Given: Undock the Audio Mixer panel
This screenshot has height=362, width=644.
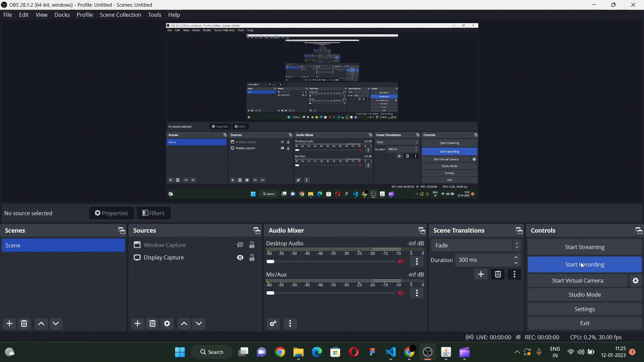Looking at the screenshot, I should pyautogui.click(x=422, y=231).
